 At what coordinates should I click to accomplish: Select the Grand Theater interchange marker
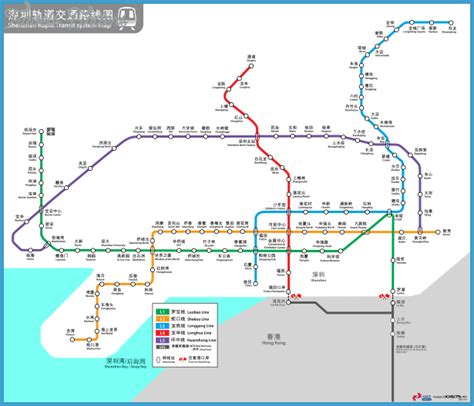point(366,232)
